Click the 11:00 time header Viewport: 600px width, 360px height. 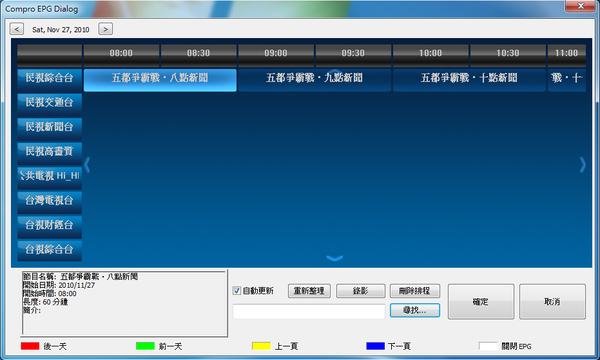[x=567, y=55]
